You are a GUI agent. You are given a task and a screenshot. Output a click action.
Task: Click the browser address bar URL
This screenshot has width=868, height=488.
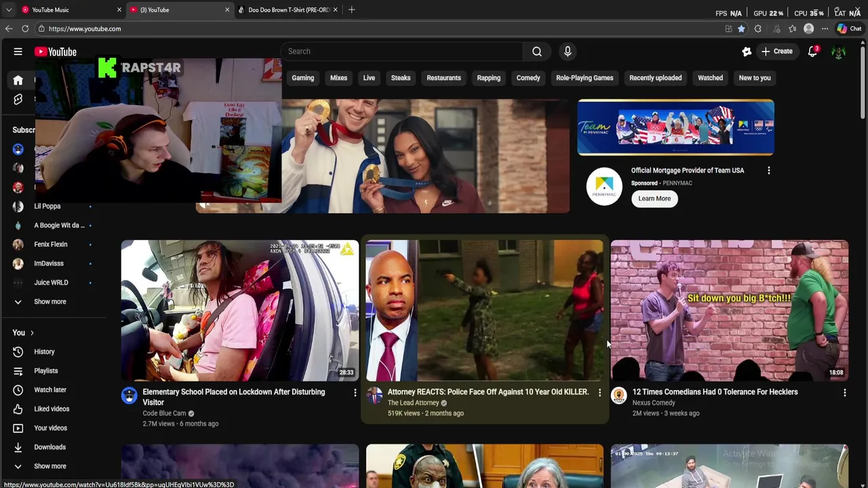tap(85, 28)
